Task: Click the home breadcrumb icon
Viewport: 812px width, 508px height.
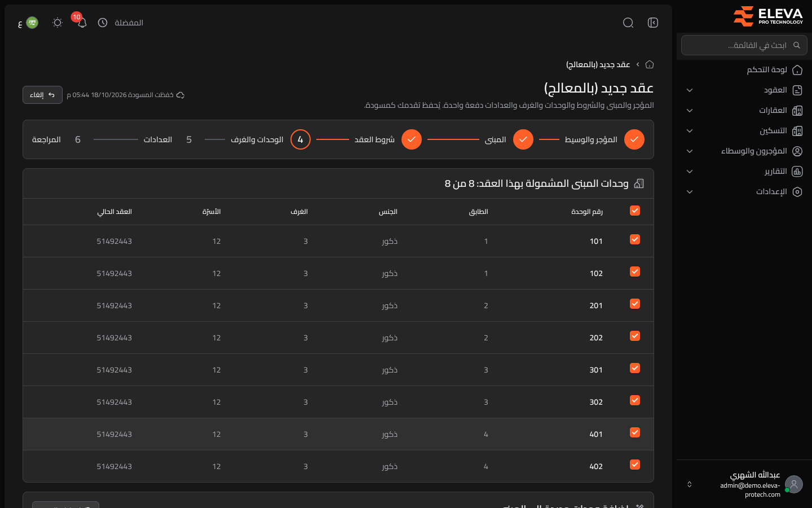Action: click(650, 64)
